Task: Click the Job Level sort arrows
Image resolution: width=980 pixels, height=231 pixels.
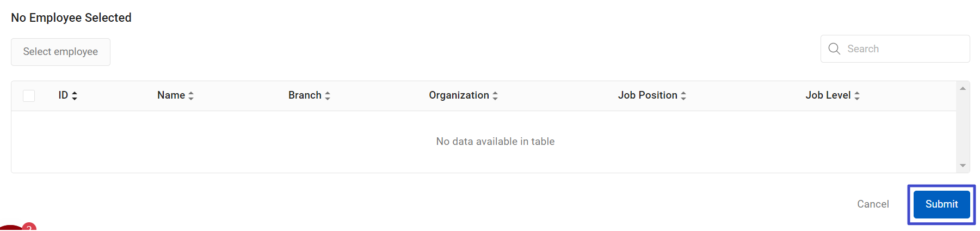Action: 857,95
